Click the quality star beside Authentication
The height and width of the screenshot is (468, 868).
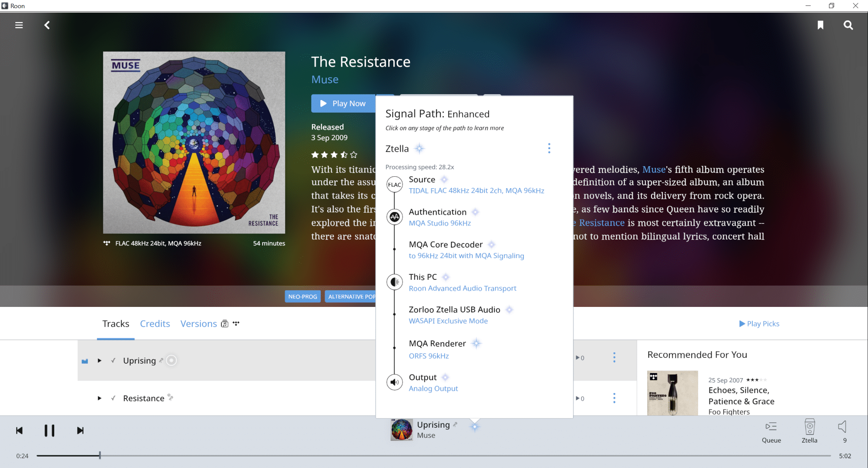[x=475, y=212]
